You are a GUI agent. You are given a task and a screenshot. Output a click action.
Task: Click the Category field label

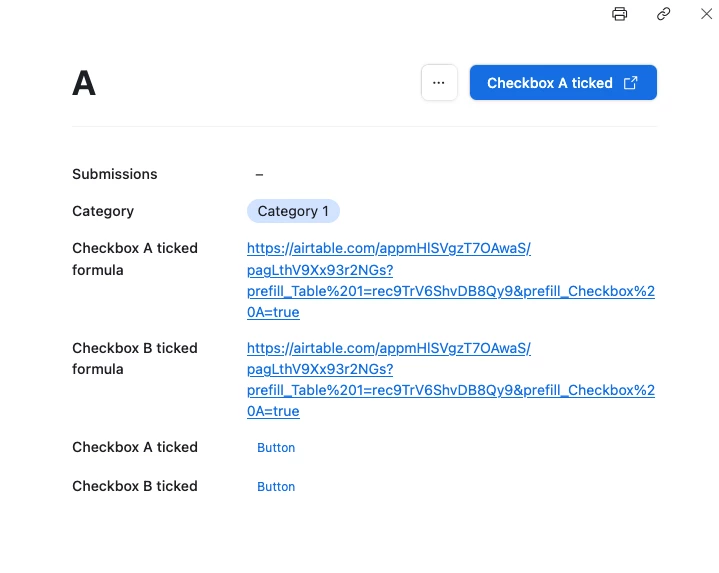pyautogui.click(x=103, y=211)
